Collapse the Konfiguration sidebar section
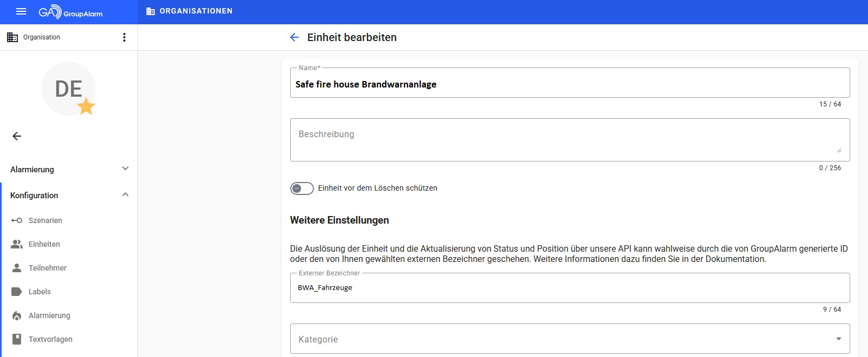This screenshot has width=868, height=357. click(x=125, y=195)
